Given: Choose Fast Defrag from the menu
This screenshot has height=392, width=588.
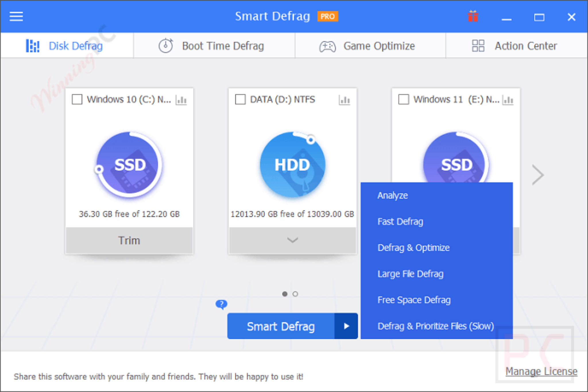Looking at the screenshot, I should click(400, 221).
